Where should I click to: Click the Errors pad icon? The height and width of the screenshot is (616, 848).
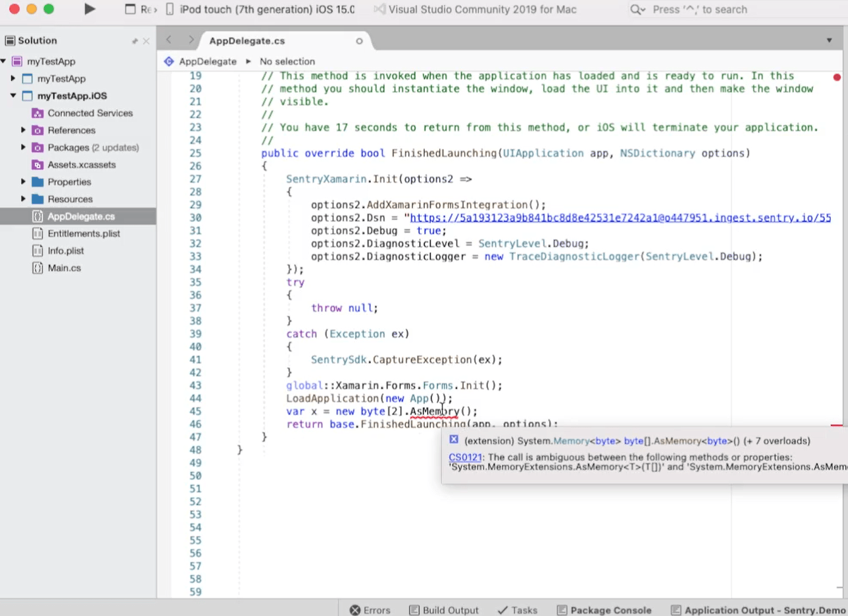pos(355,610)
